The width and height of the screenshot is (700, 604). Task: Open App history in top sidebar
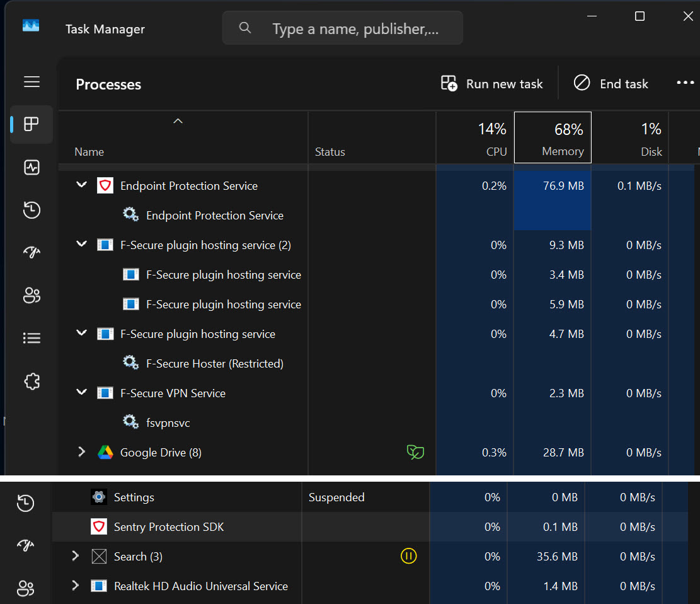pyautogui.click(x=32, y=211)
